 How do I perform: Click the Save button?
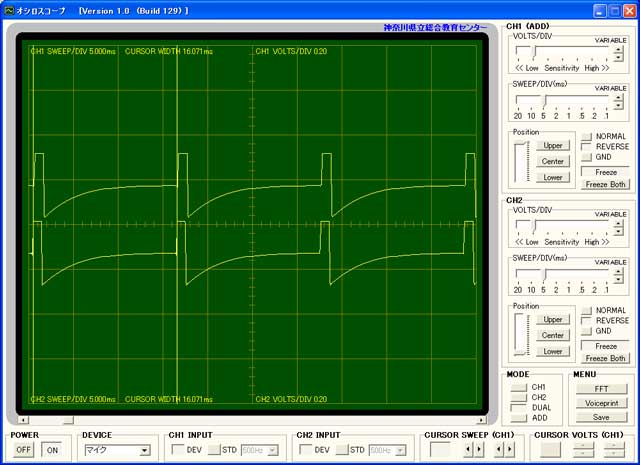(x=602, y=417)
